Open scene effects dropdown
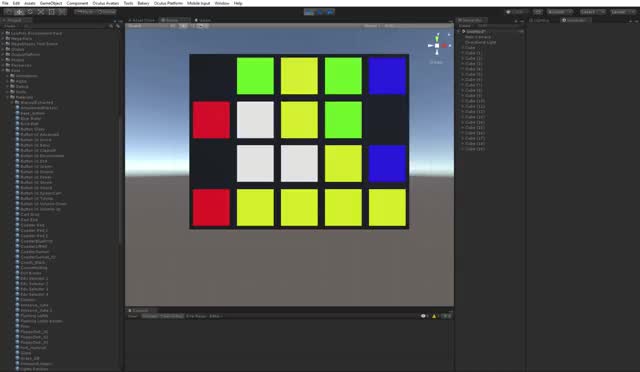Image resolution: width=640 pixels, height=372 pixels. (202, 26)
